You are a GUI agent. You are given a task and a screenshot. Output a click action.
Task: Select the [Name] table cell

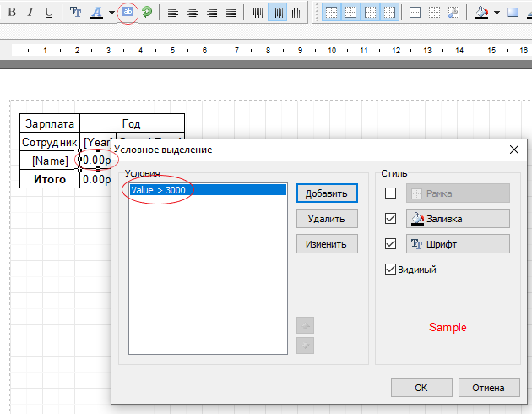click(x=50, y=161)
